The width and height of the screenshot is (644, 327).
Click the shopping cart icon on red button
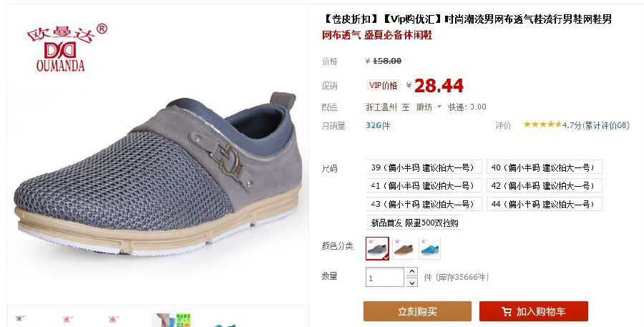coord(507,312)
